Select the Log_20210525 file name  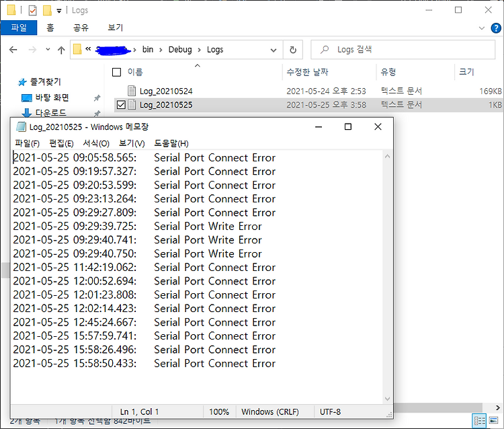166,105
